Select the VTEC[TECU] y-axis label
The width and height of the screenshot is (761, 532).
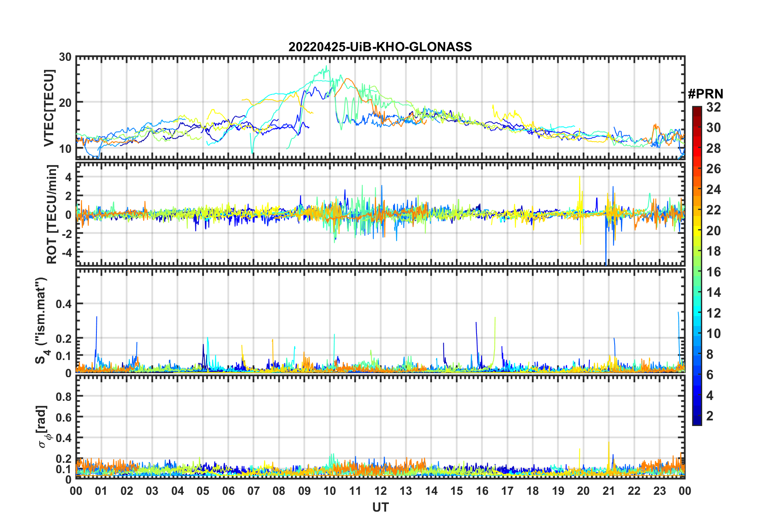(49, 108)
